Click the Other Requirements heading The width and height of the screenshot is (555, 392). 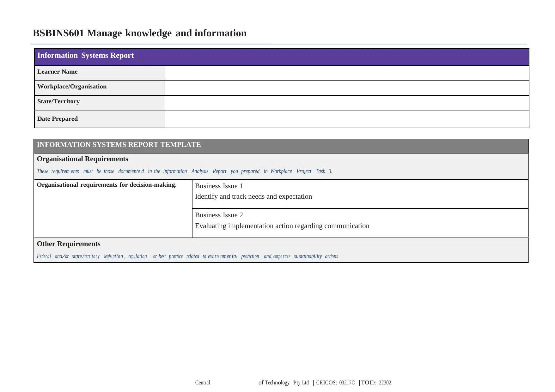pos(69,244)
